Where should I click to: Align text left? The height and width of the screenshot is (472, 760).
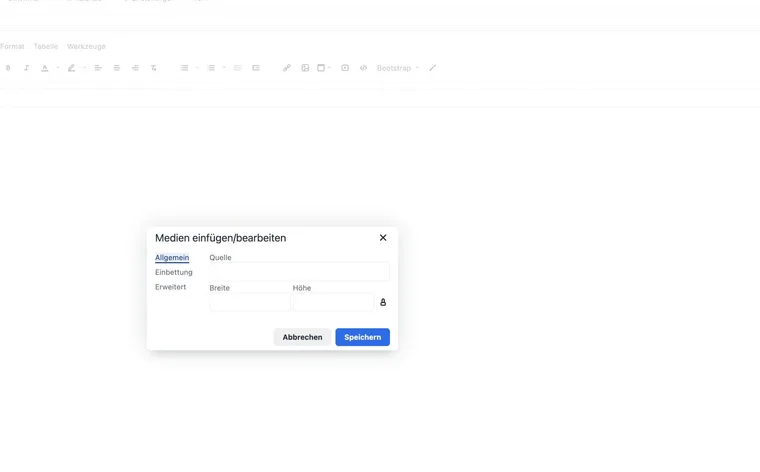[x=98, y=68]
